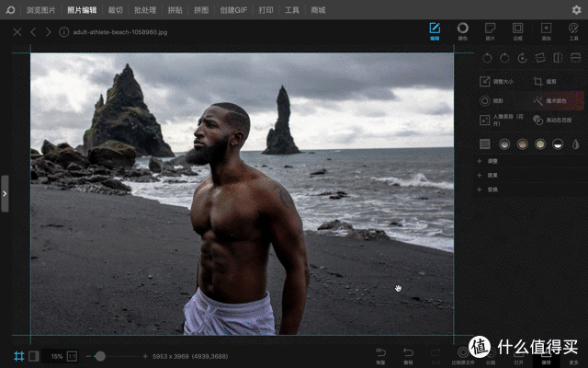Image resolution: width=588 pixels, height=368 pixels.
Task: Open the 工具 tab in top menu bar
Action: (x=292, y=10)
